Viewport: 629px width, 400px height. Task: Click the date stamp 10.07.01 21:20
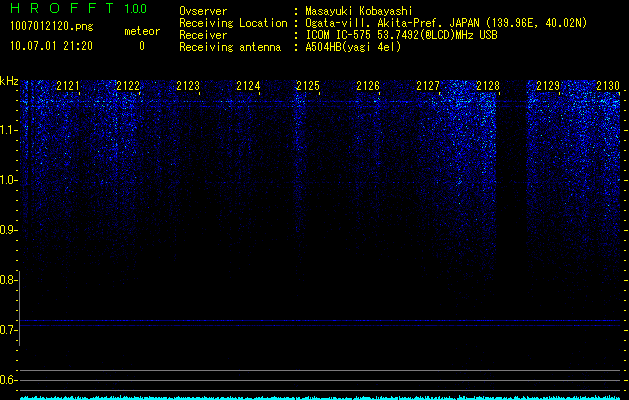(51, 46)
